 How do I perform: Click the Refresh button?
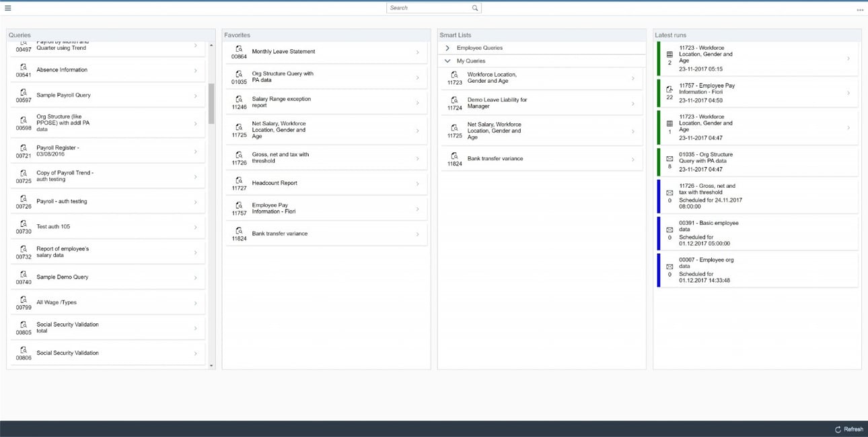click(x=848, y=429)
